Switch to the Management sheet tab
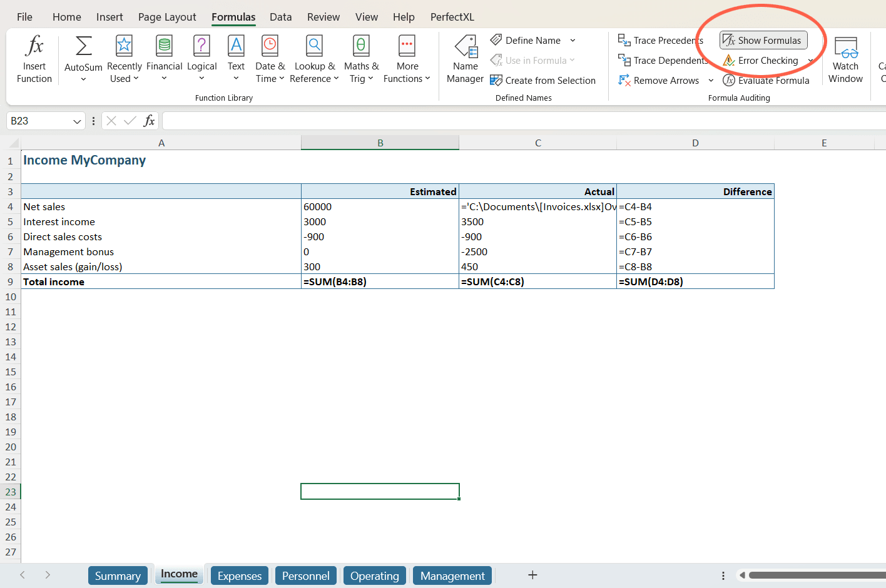 click(452, 575)
